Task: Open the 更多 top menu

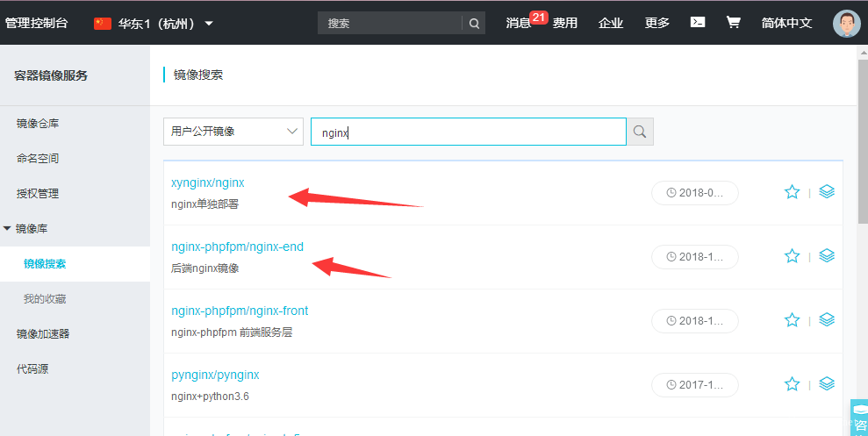Action: tap(657, 23)
